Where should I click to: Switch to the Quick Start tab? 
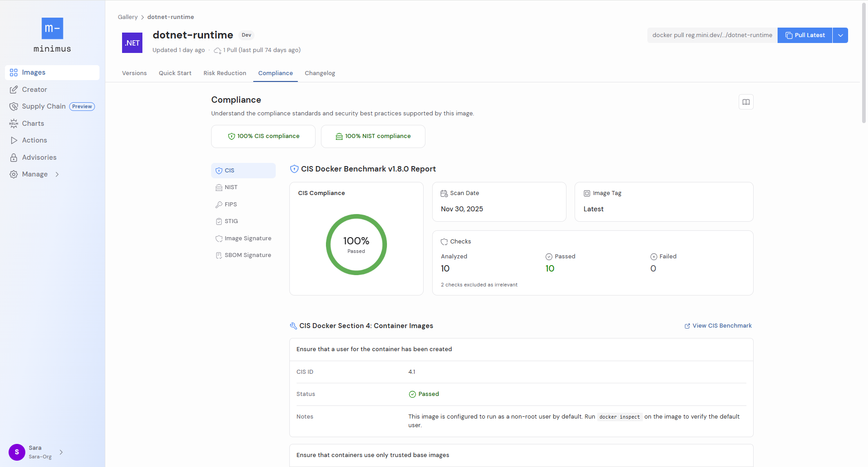point(175,73)
